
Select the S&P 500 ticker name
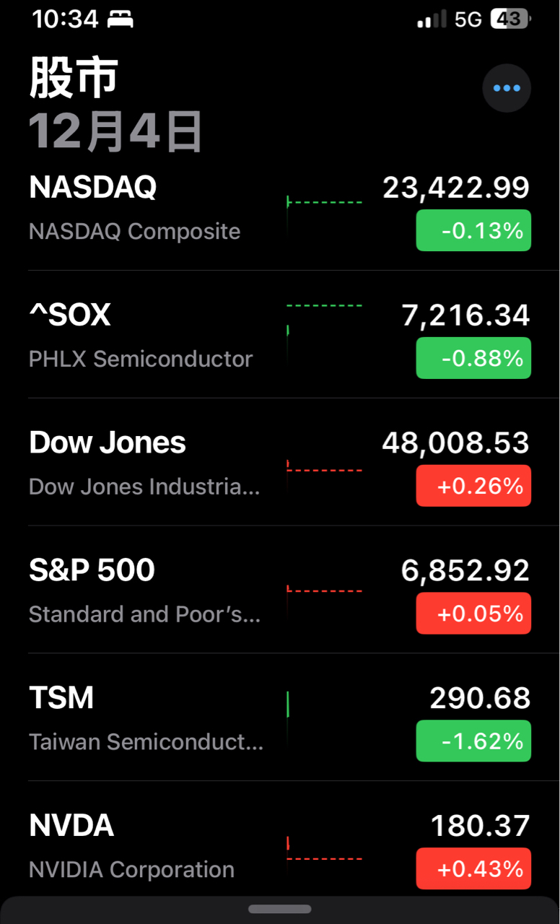tap(92, 570)
